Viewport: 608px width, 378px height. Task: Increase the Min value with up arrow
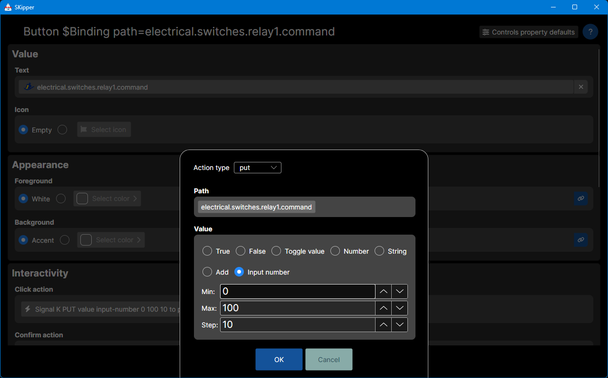[383, 292]
